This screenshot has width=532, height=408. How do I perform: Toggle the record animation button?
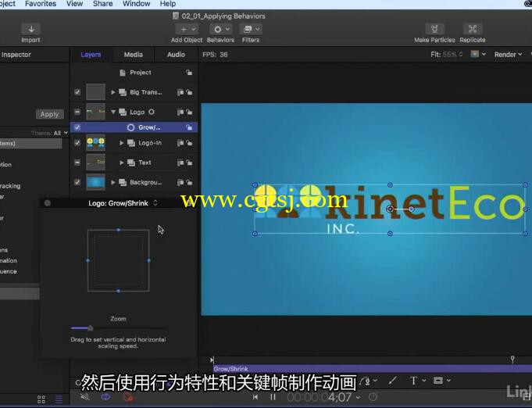pyautogui.click(x=127, y=396)
